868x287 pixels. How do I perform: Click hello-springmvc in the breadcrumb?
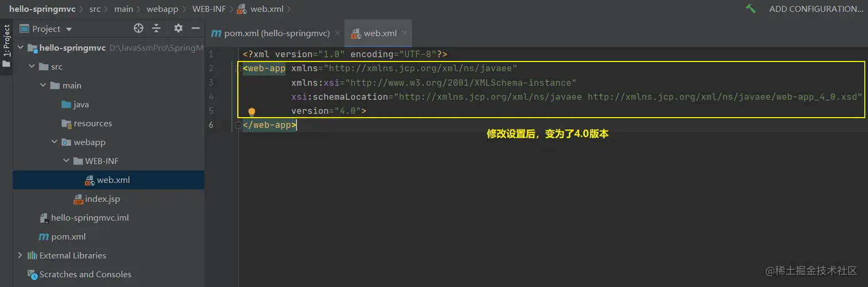42,9
